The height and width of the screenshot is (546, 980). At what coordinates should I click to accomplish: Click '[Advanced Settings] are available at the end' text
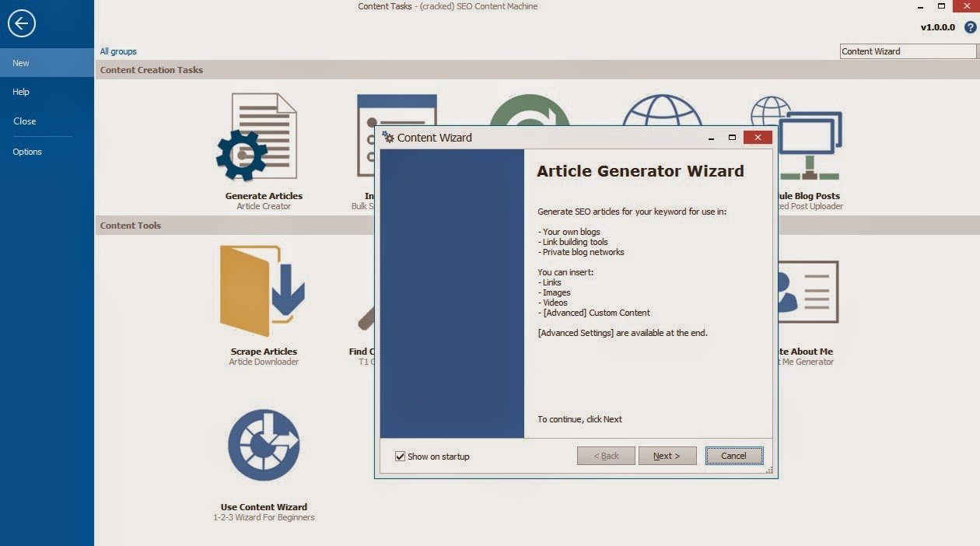(622, 333)
